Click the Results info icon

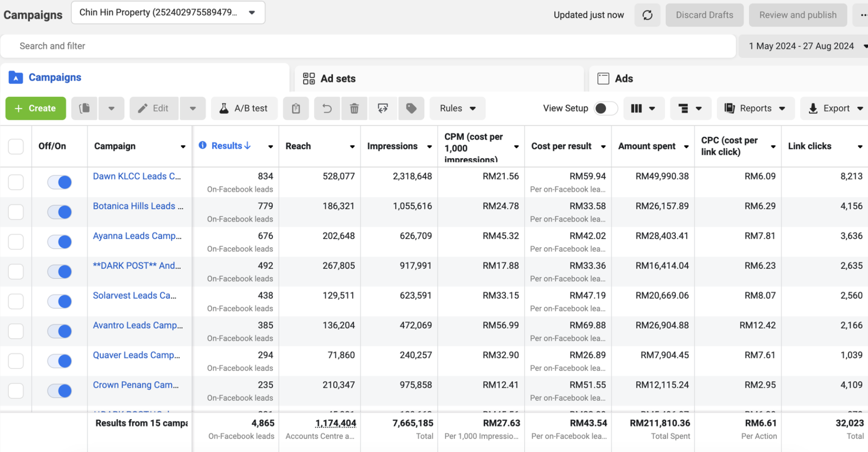click(x=203, y=145)
